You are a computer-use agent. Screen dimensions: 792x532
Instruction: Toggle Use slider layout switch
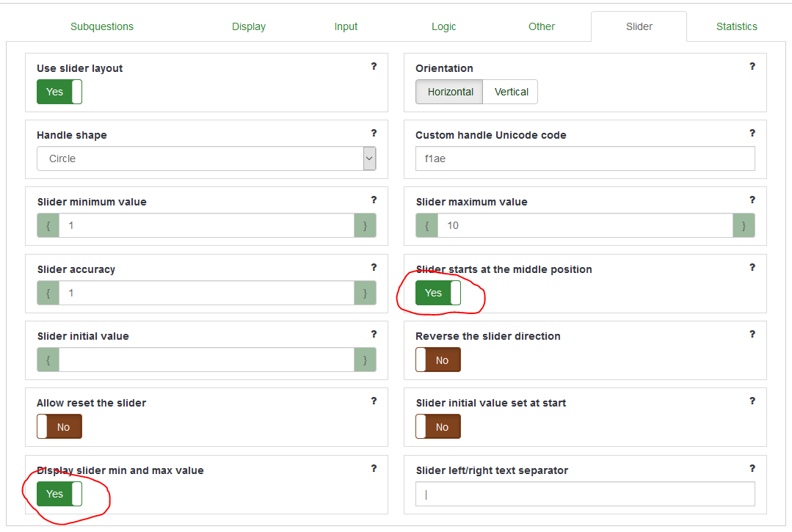pyautogui.click(x=59, y=92)
